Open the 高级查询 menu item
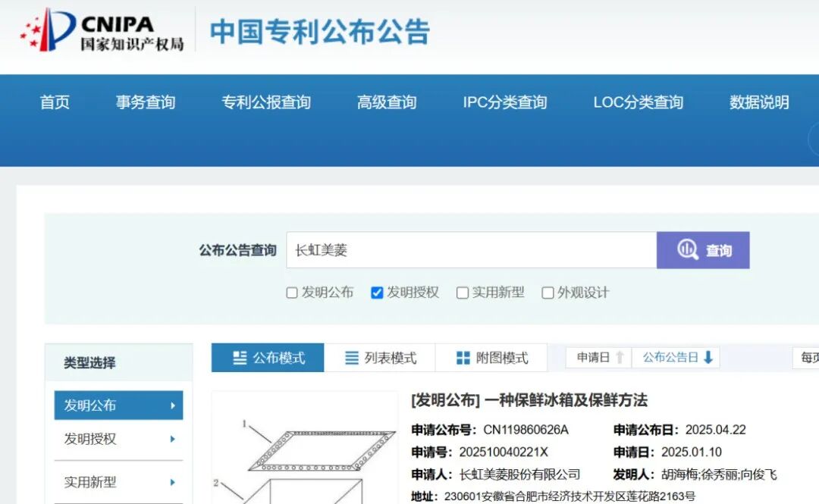 click(x=385, y=103)
